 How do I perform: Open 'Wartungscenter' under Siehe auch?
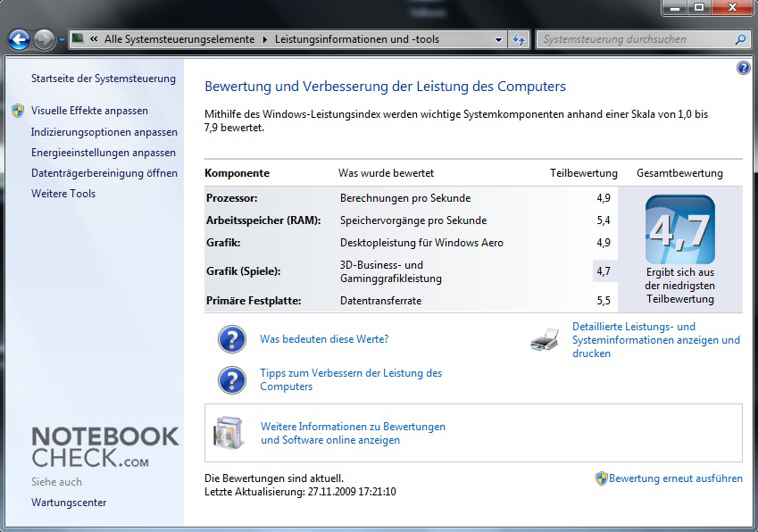(69, 503)
